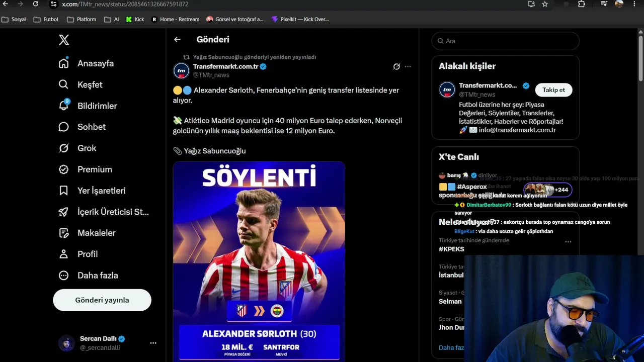Open Bildirimler notifications
The width and height of the screenshot is (644, 362).
point(88,106)
